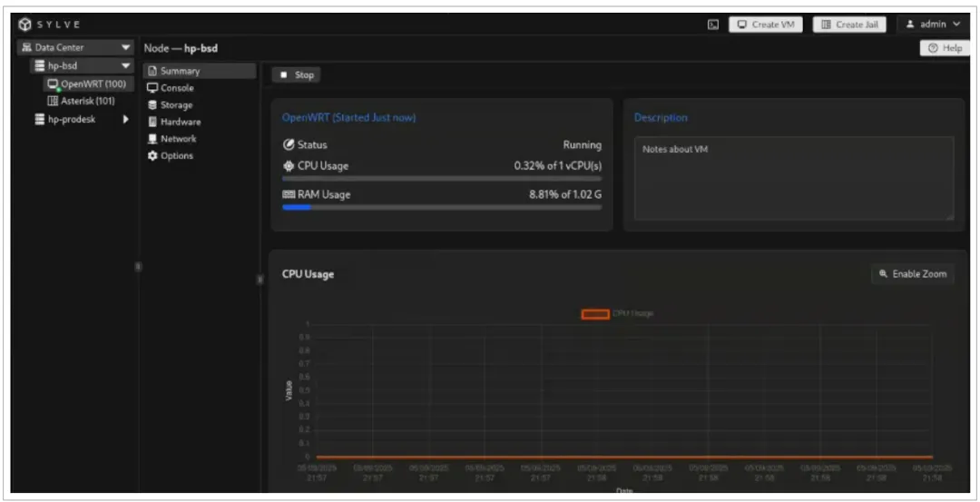Screen dimensions: 980x502
Task: Open the Storage tab
Action: coord(200,105)
